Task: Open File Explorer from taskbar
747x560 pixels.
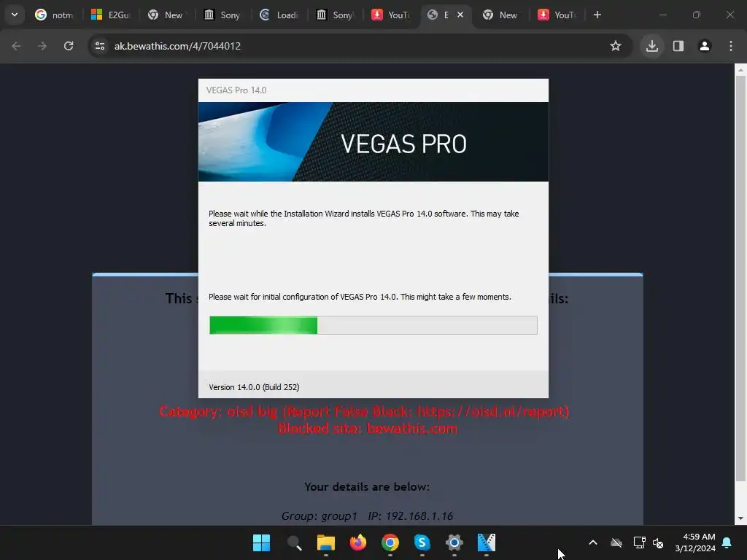Action: pyautogui.click(x=326, y=542)
